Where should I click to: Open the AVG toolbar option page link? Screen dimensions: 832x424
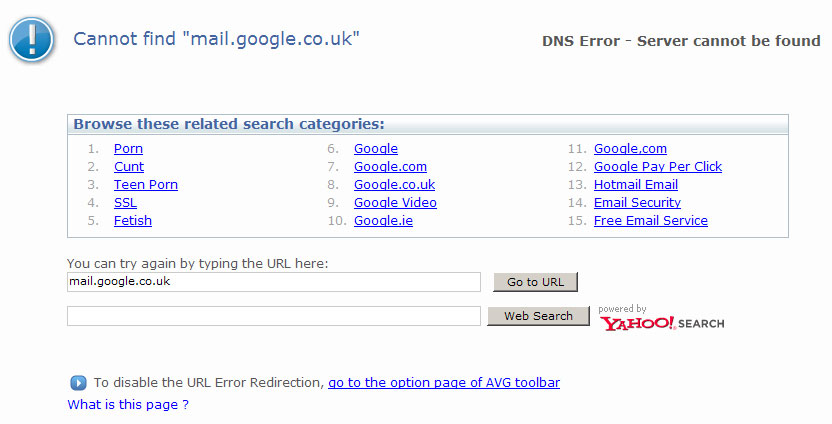point(444,383)
